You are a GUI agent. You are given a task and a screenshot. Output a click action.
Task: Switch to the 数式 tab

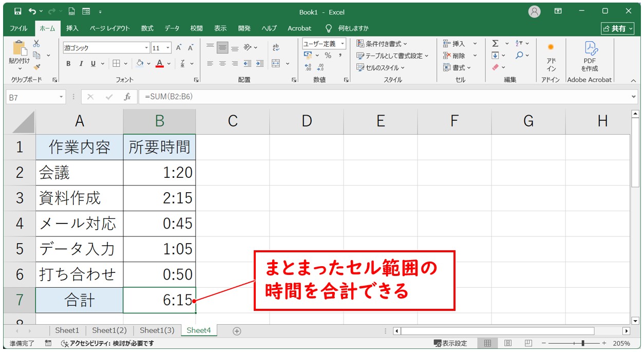(x=147, y=28)
